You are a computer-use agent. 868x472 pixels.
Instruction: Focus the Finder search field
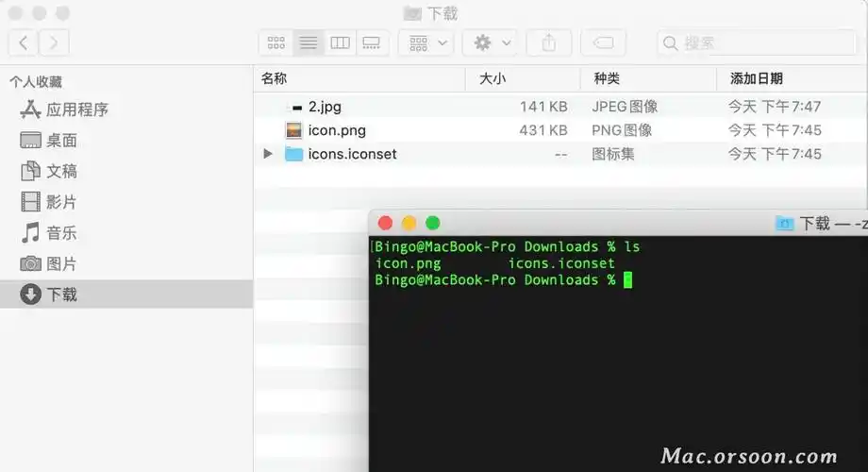click(x=756, y=42)
